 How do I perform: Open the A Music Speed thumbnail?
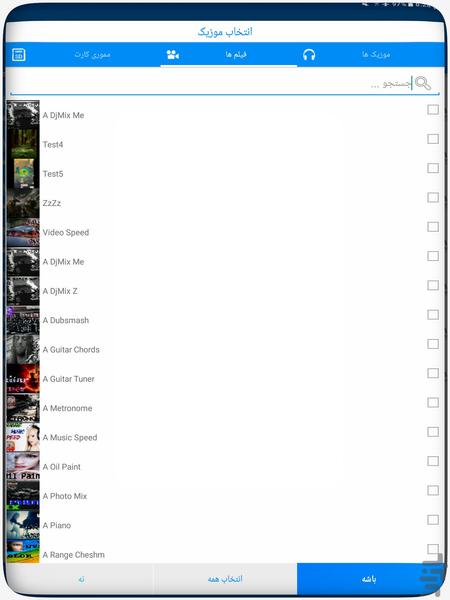23,437
